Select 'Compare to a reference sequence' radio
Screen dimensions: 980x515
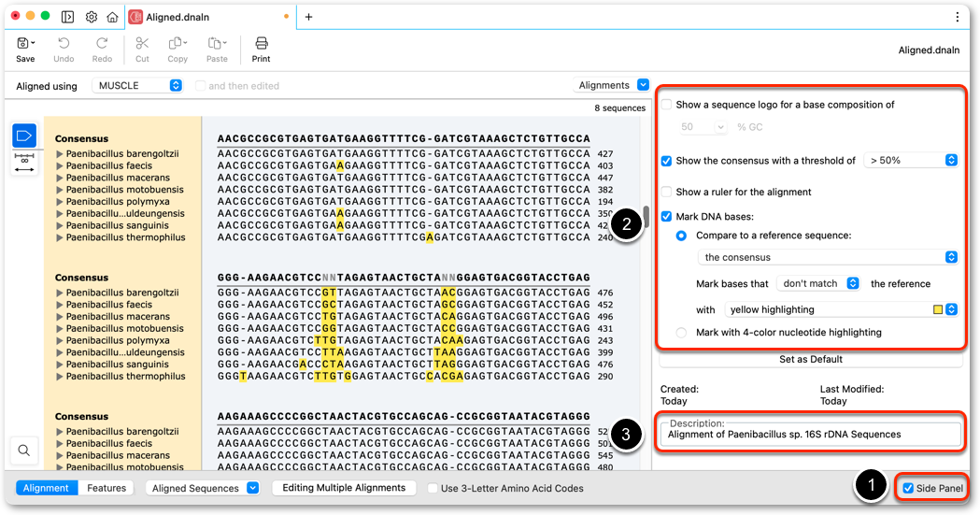[681, 236]
